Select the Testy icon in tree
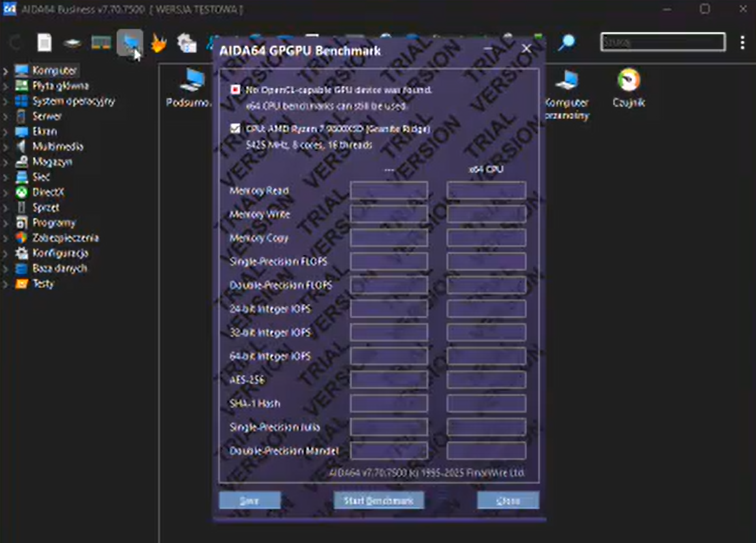The width and height of the screenshot is (756, 543). point(21,284)
